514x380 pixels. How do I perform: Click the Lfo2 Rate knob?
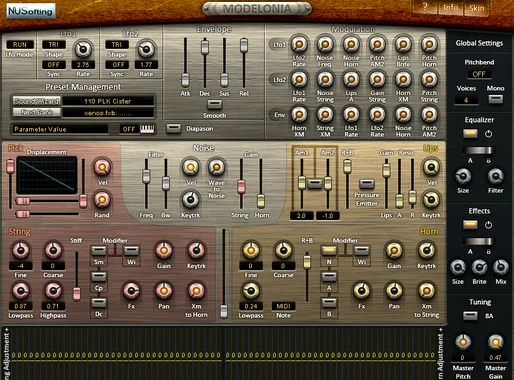(146, 49)
